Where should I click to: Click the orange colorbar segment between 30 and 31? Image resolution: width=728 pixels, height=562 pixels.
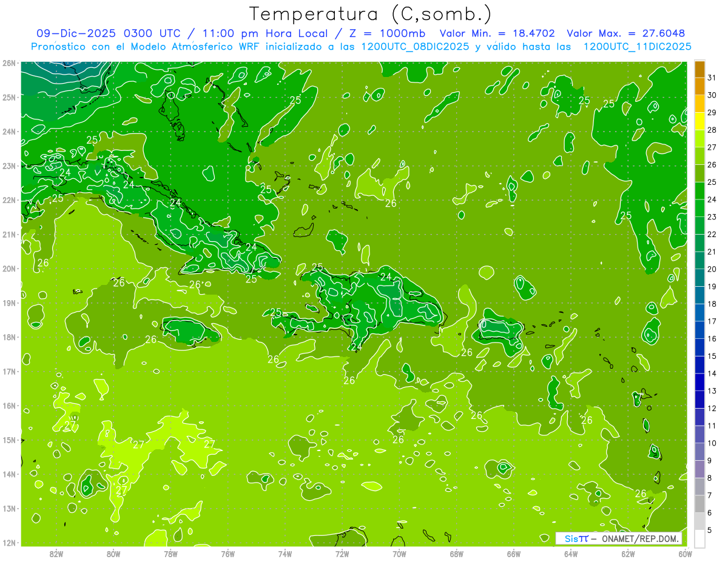coord(699,87)
